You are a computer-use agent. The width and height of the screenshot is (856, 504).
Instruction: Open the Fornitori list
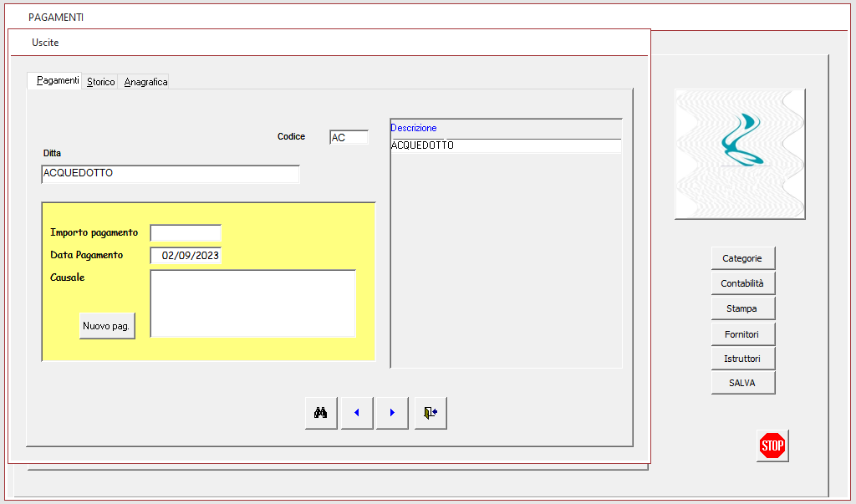(x=743, y=334)
